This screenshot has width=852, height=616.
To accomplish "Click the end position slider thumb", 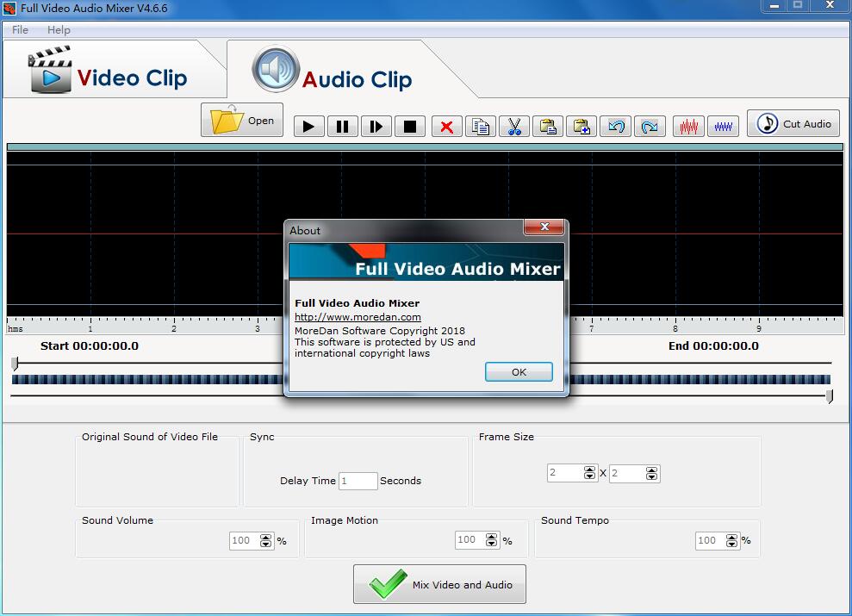I will point(830,396).
